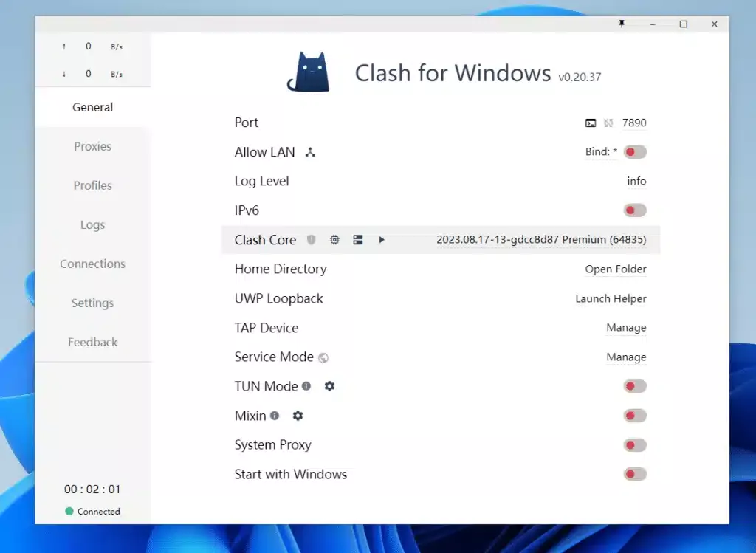Open TUN Mode gear settings
Image resolution: width=756 pixels, height=553 pixels.
pyautogui.click(x=329, y=386)
